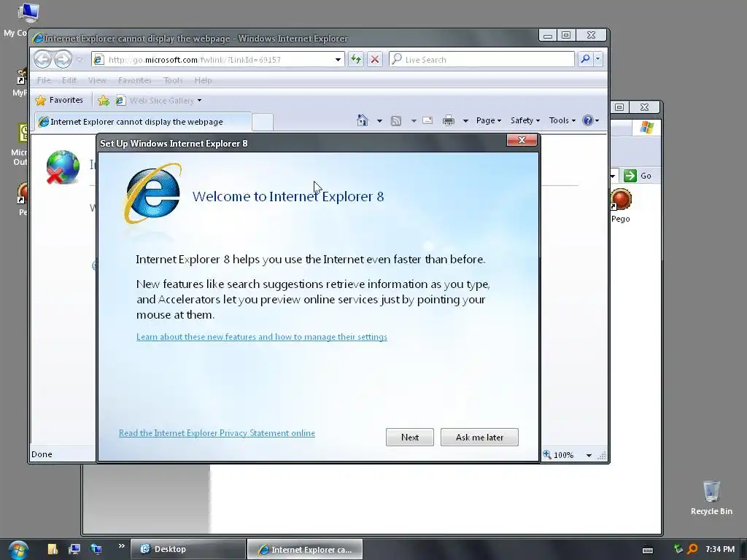
Task: Open the Edit menu
Action: (69, 80)
